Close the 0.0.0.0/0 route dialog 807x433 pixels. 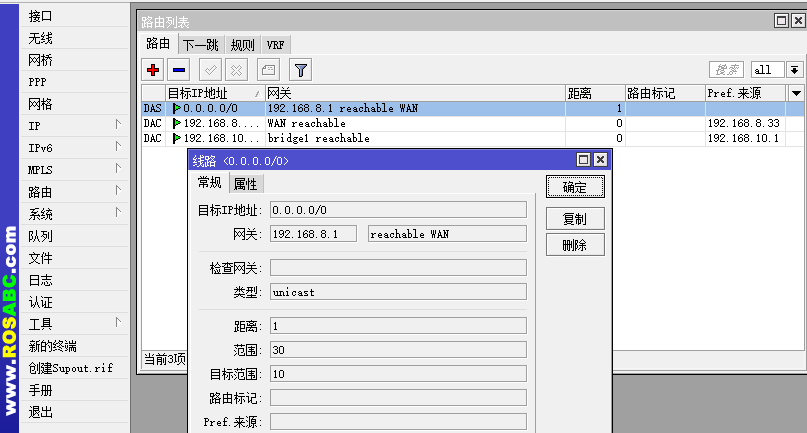click(x=600, y=160)
